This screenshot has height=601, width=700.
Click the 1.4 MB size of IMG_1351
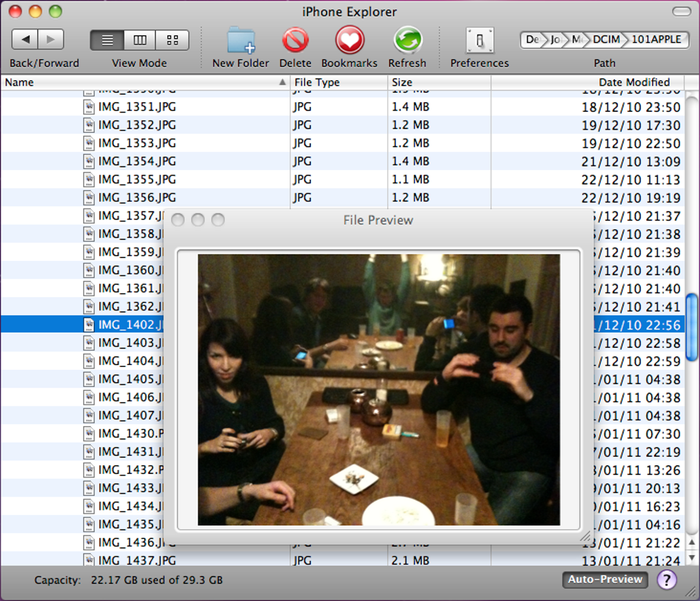coord(410,107)
